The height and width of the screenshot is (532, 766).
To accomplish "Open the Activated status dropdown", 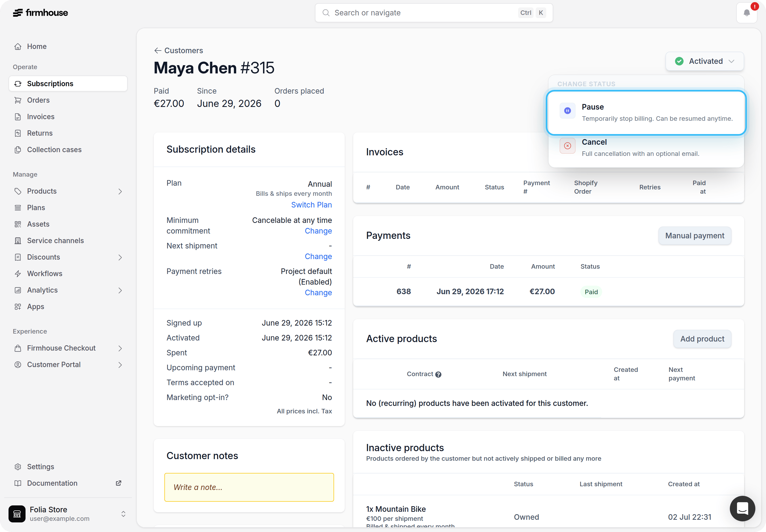I will click(x=705, y=61).
